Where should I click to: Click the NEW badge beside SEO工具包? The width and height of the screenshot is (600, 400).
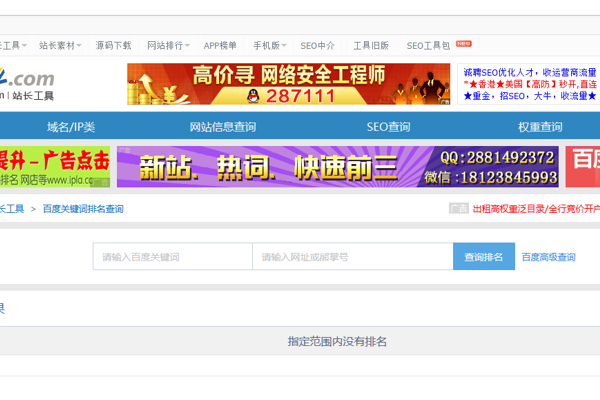pyautogui.click(x=463, y=44)
